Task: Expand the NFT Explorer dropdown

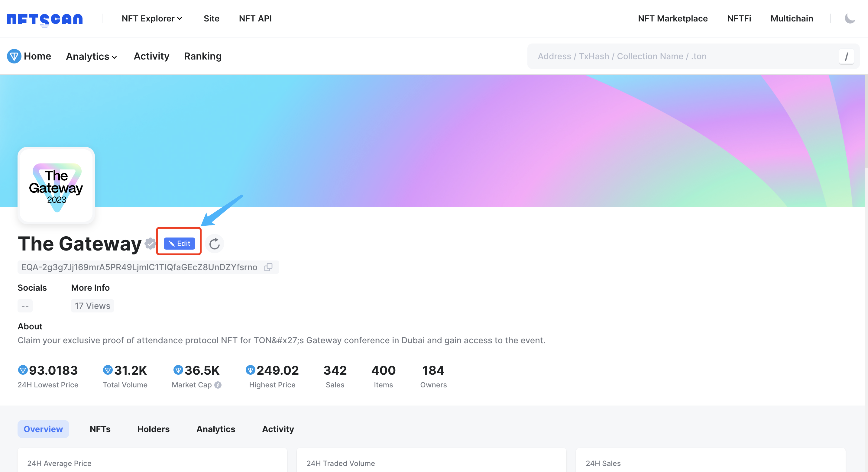Action: click(152, 18)
